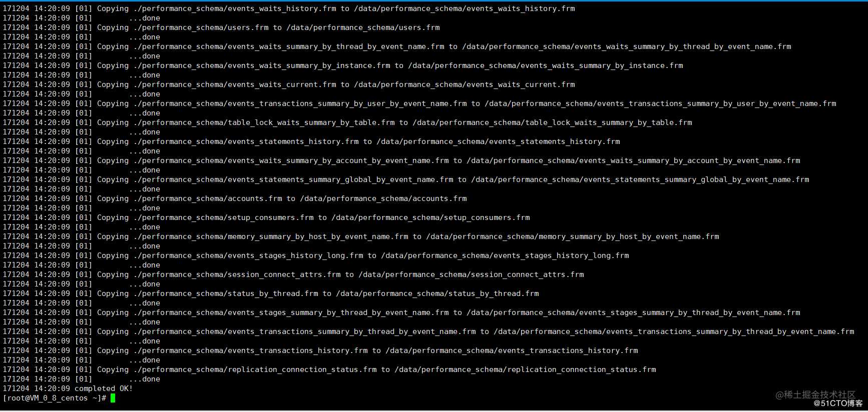Click source path ./performance_schema/accounts.frm
Screen dimensions: 868x412
[208, 198]
